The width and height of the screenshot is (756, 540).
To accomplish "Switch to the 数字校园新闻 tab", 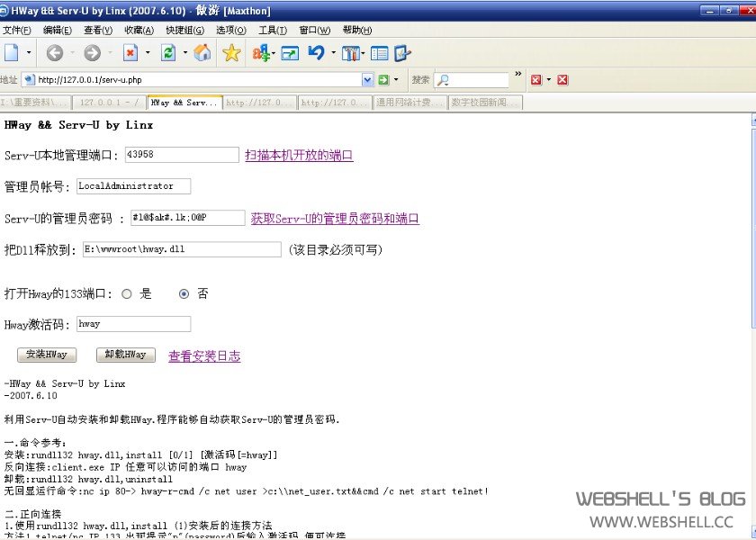I will coord(485,103).
